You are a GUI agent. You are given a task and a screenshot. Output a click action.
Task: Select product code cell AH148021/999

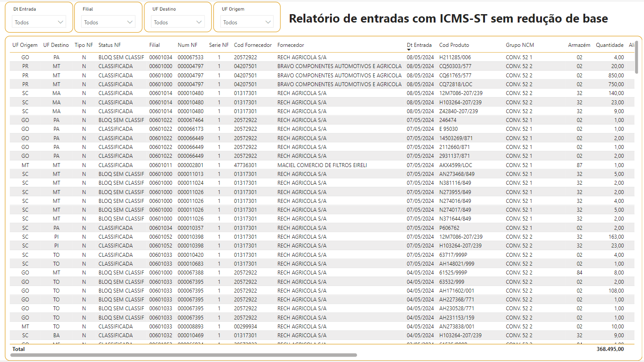coord(457,264)
